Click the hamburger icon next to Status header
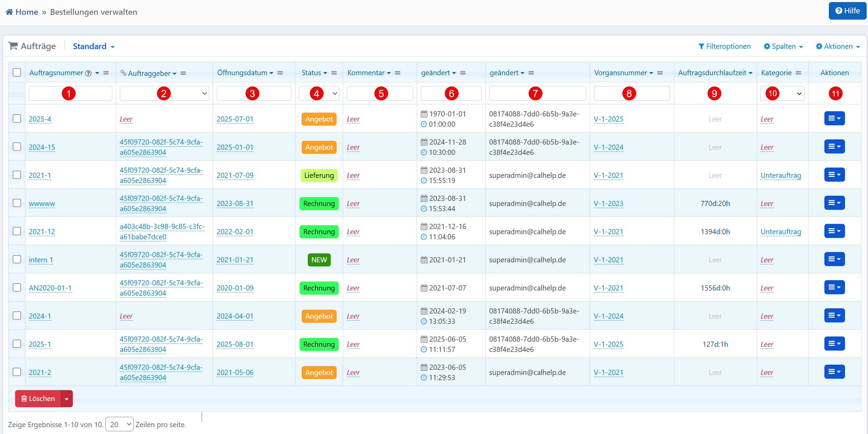Viewport: 868px width, 434px height. (x=334, y=73)
